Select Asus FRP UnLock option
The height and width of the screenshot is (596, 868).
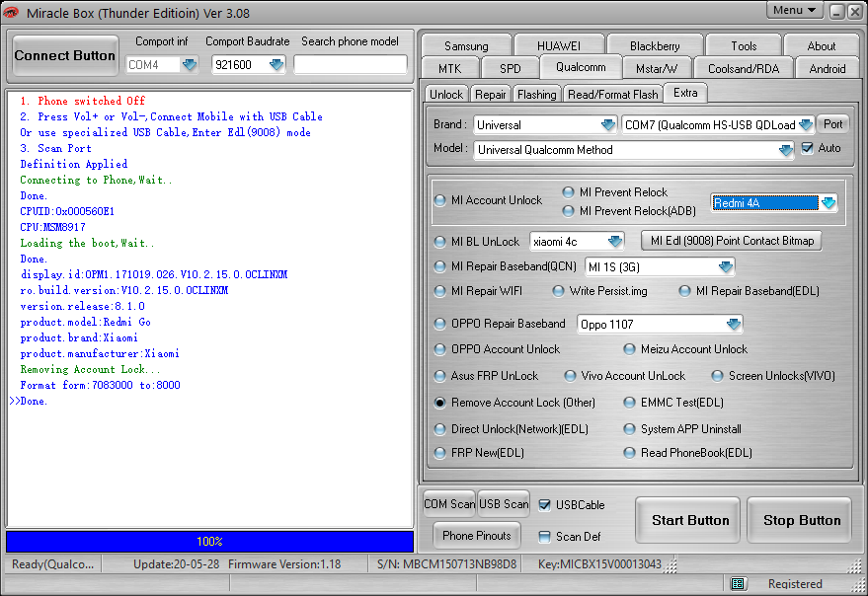[440, 376]
